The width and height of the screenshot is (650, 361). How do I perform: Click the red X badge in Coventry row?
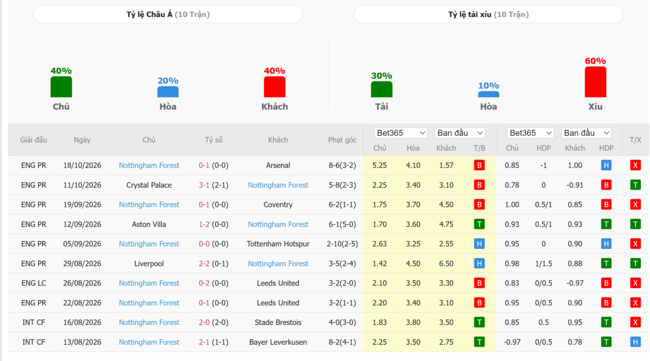click(635, 205)
